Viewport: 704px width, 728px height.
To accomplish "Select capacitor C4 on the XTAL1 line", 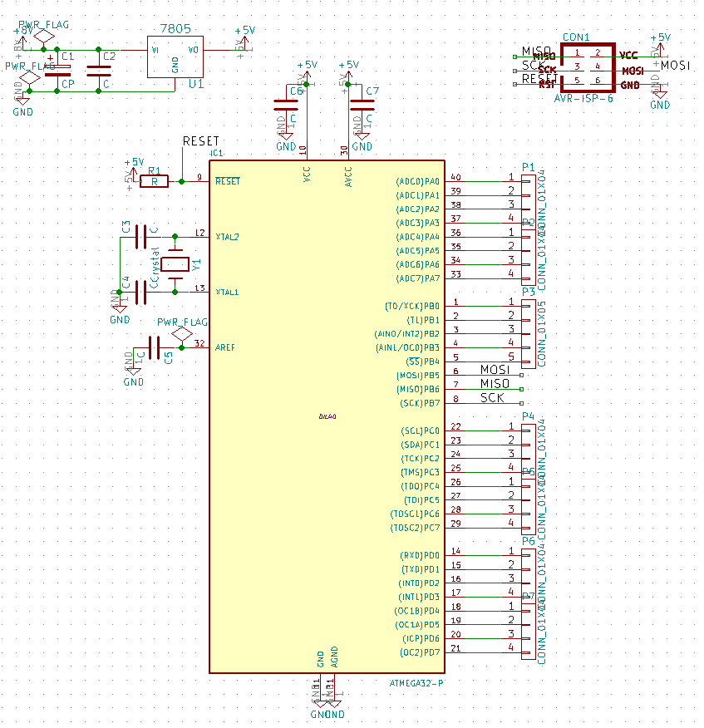I will point(140,292).
